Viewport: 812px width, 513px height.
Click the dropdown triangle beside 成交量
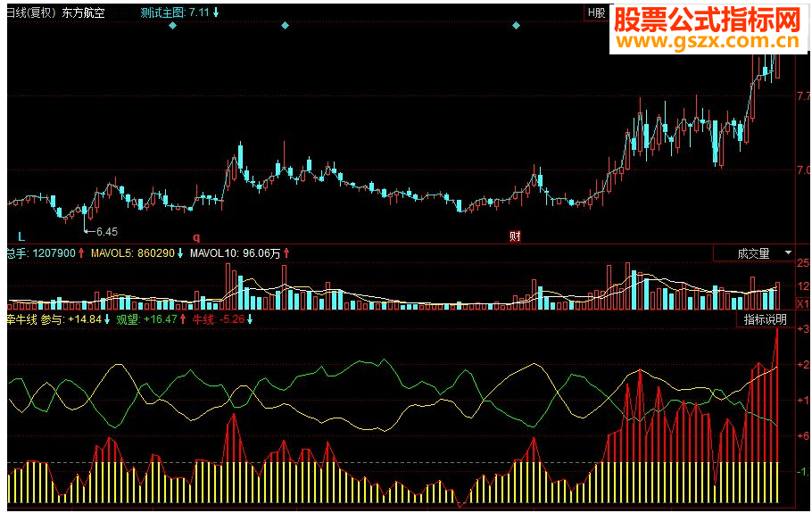click(x=788, y=252)
